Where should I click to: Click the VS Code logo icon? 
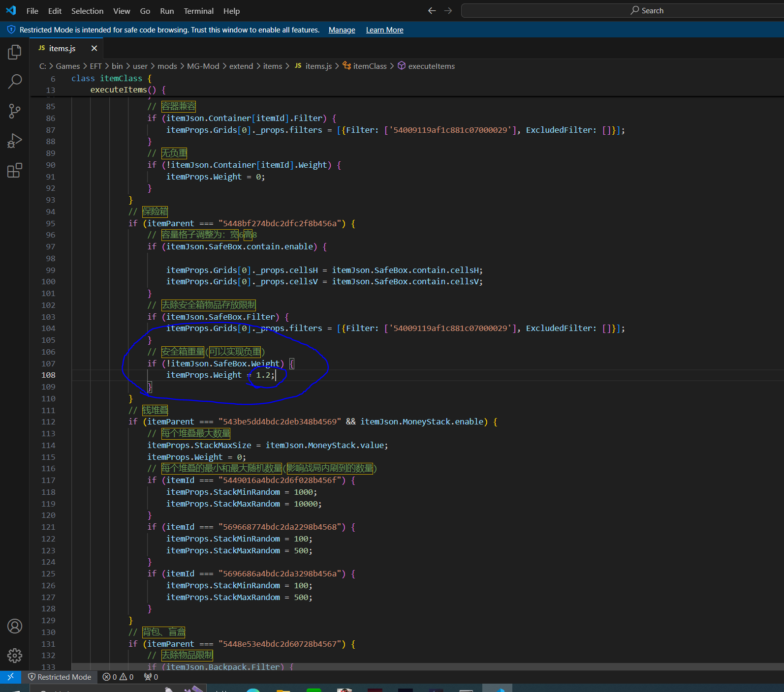tap(11, 10)
